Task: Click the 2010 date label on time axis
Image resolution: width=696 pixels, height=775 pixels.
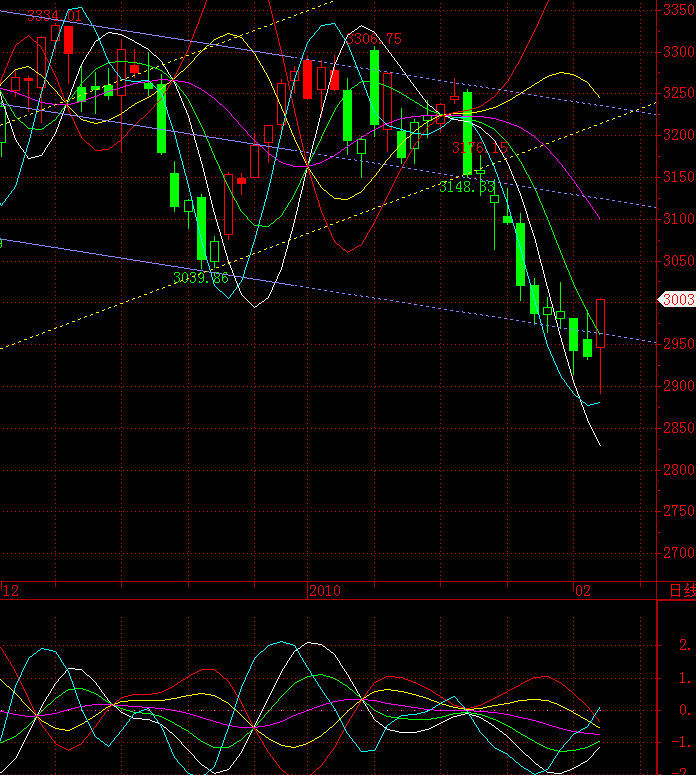Action: coord(325,591)
